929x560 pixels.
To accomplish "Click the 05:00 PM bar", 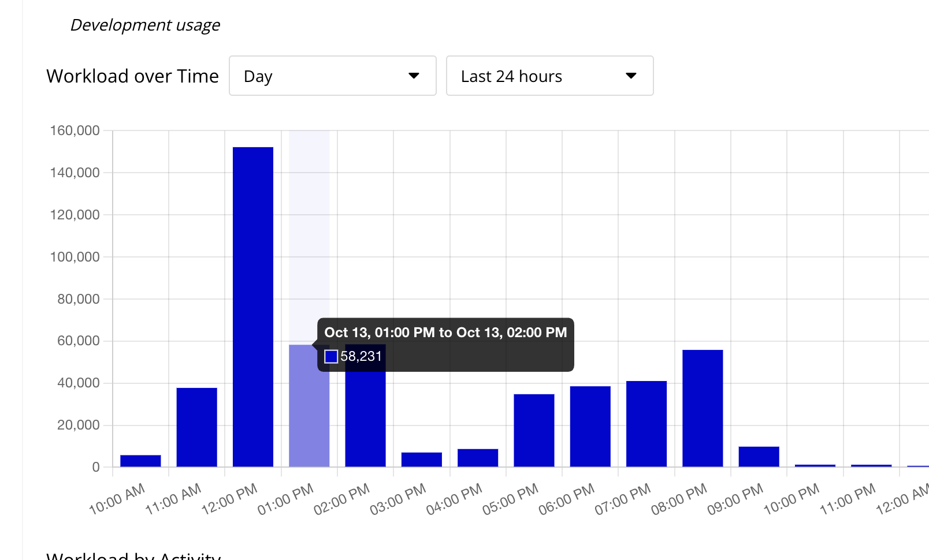I will pos(534,430).
